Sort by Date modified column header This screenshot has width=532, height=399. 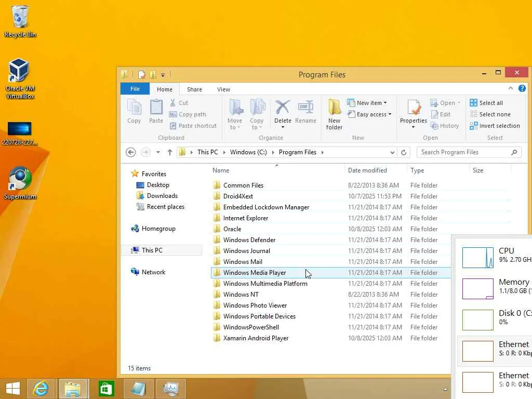[367, 170]
